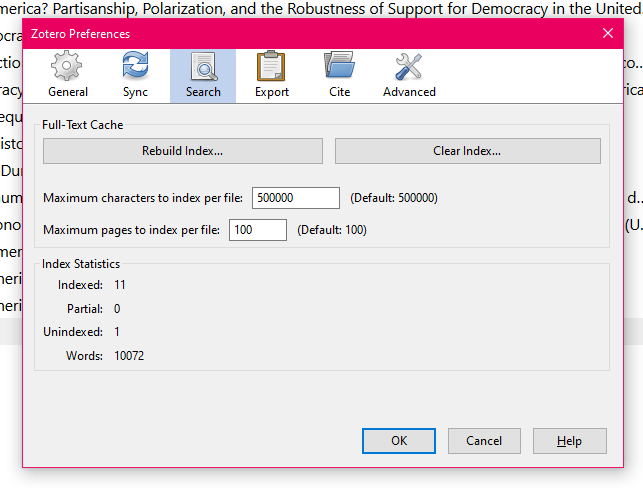Click the background item title about Partisanship, Polarization
The height and width of the screenshot is (488, 643).
[322, 9]
